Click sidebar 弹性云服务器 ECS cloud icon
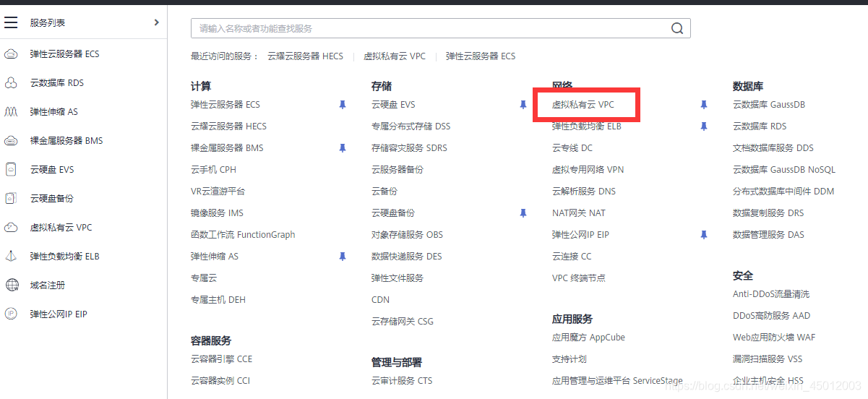Image resolution: width=868 pixels, height=399 pixels. pyautogui.click(x=11, y=54)
